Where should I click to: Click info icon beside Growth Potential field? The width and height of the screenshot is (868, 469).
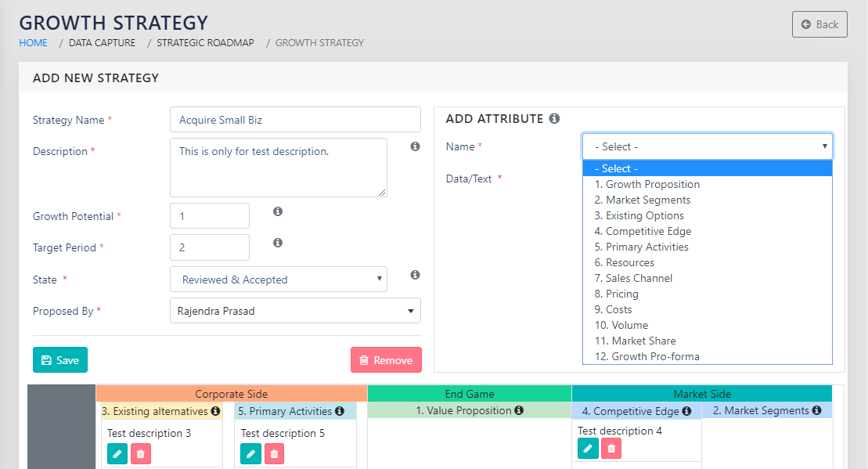[277, 211]
